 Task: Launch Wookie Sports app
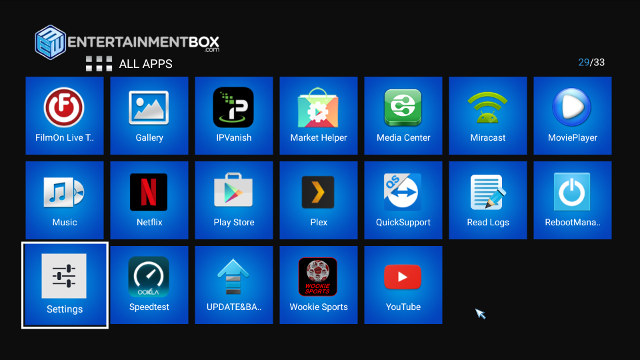pyautogui.click(x=318, y=285)
